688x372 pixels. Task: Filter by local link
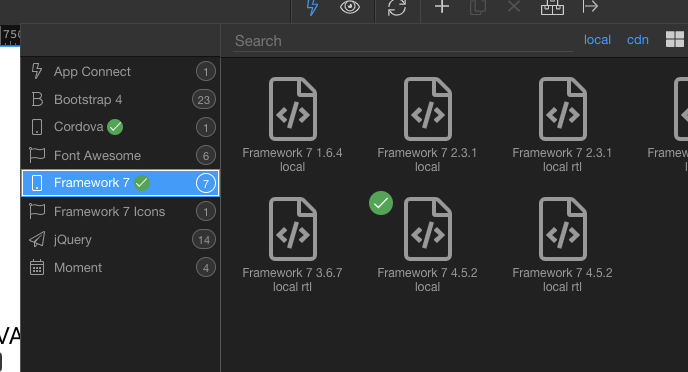(597, 40)
